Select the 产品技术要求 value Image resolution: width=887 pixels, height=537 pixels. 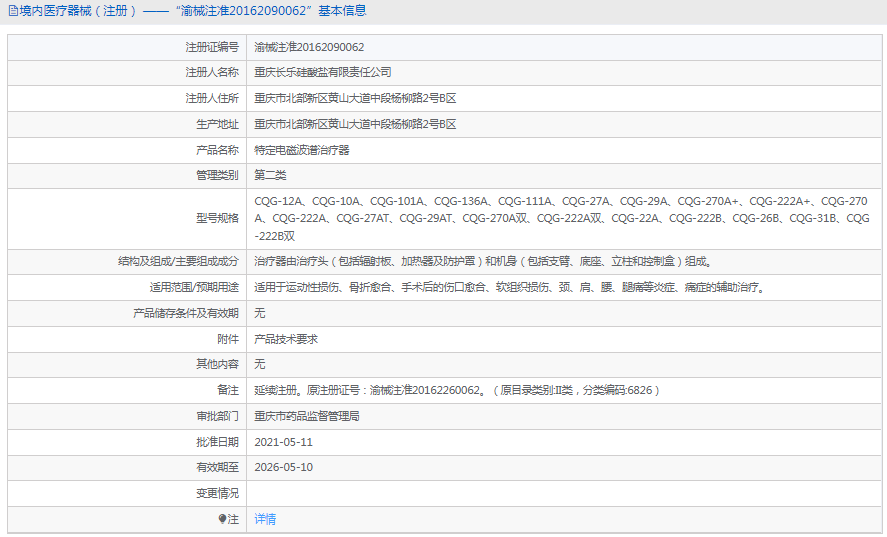286,339
